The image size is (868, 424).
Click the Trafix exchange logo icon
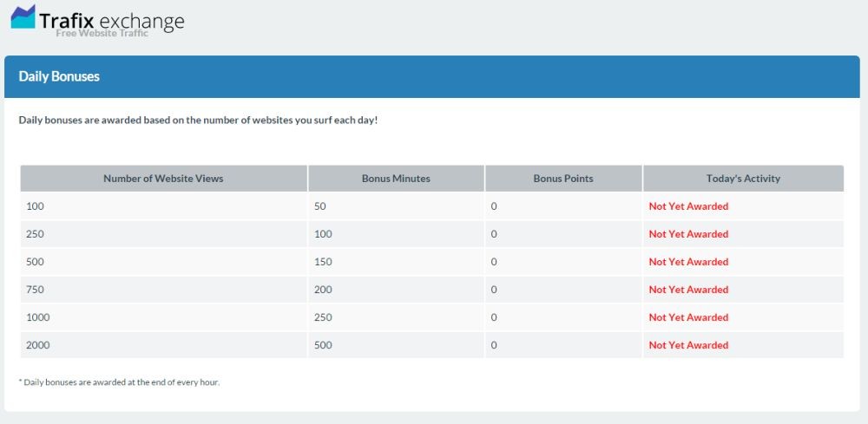coord(23,16)
